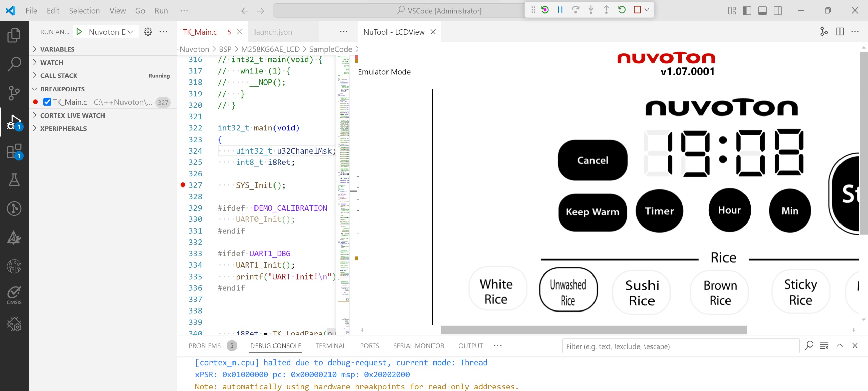
Task: Open the CMSIS view icon
Action: click(x=14, y=295)
